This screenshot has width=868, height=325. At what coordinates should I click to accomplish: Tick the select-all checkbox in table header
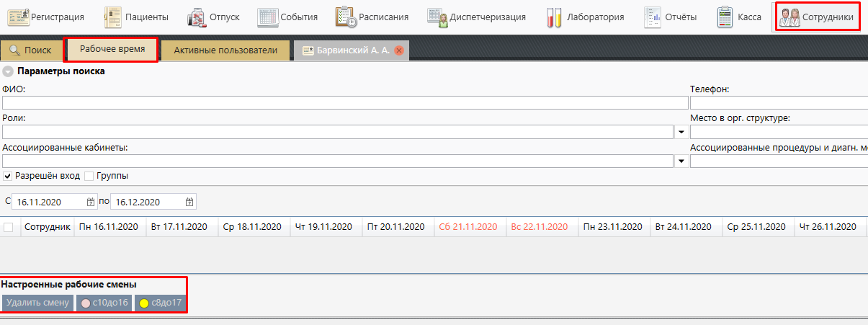click(x=9, y=227)
